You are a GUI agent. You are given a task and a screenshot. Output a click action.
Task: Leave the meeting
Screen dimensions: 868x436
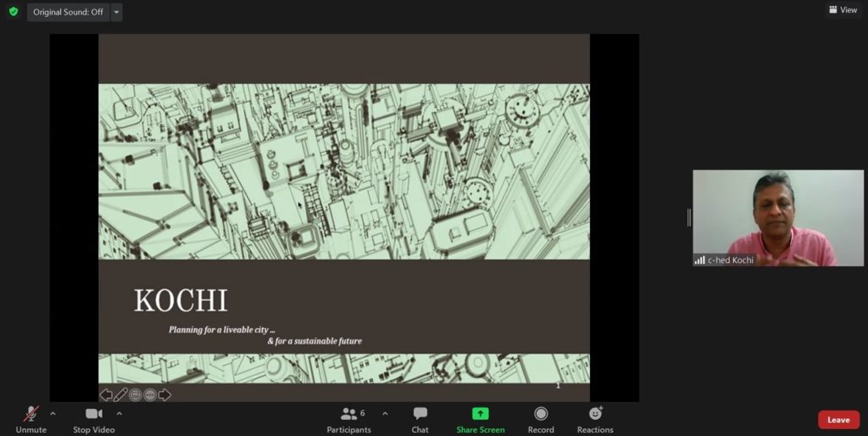coord(838,420)
